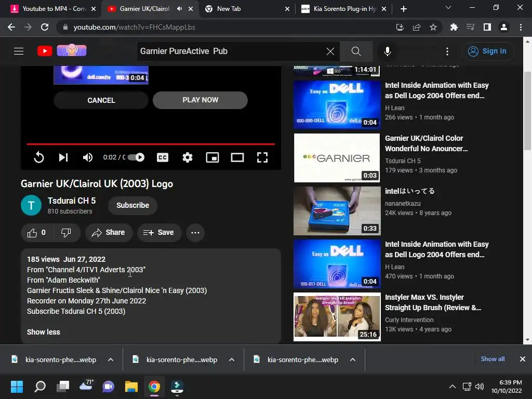Subscribe to Tsdurai CH 5
This screenshot has width=532, height=399.
pyautogui.click(x=132, y=206)
